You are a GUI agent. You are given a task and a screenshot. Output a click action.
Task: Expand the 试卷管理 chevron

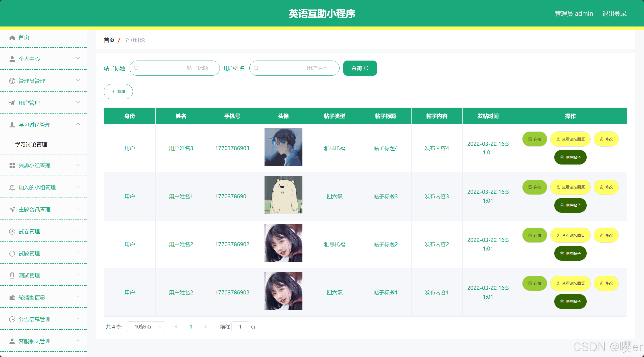coord(78,231)
